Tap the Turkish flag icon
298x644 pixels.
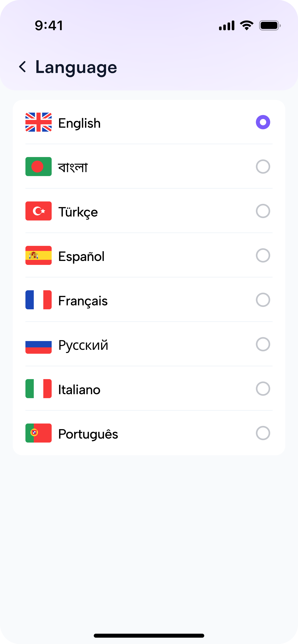click(x=39, y=211)
